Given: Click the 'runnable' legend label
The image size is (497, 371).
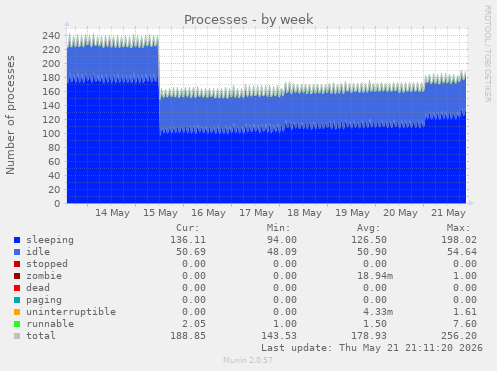Looking at the screenshot, I should click(50, 324).
